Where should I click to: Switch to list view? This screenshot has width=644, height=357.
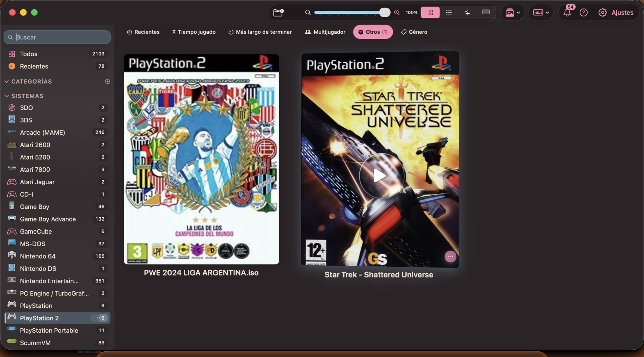(x=449, y=12)
